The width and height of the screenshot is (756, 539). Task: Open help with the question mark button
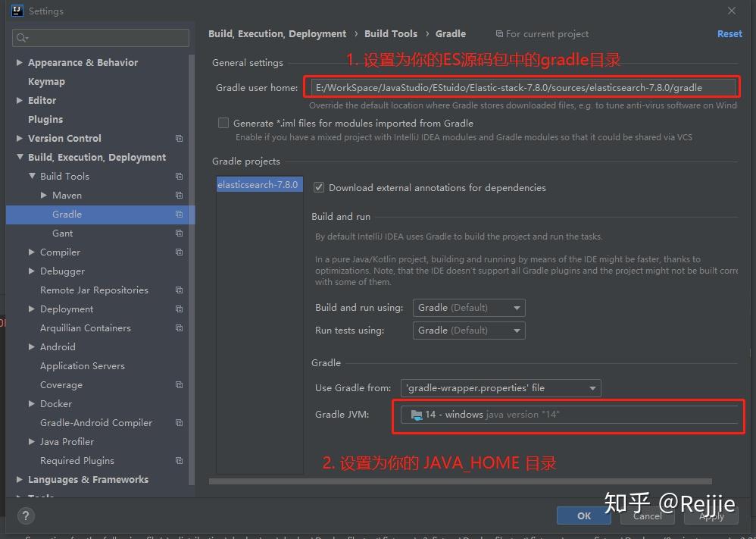tap(26, 515)
